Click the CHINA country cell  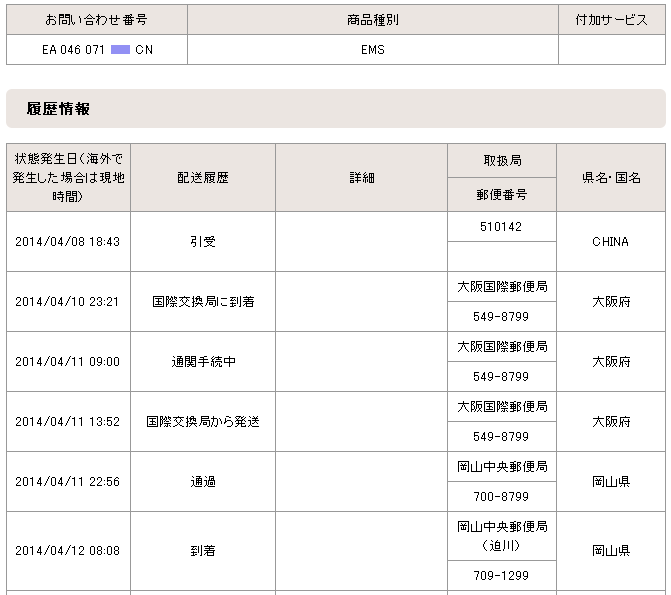(610, 241)
